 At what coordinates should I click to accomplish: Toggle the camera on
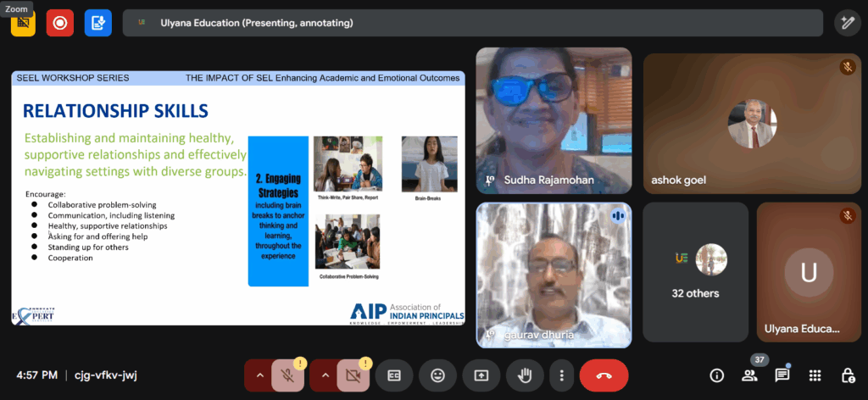click(x=353, y=375)
